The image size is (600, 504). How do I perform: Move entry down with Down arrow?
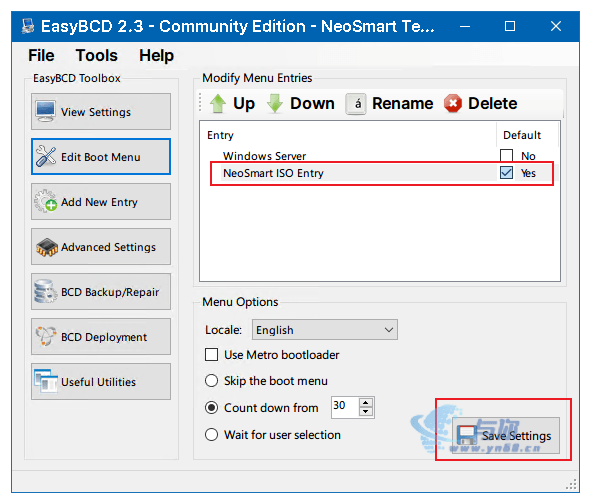[x=275, y=103]
